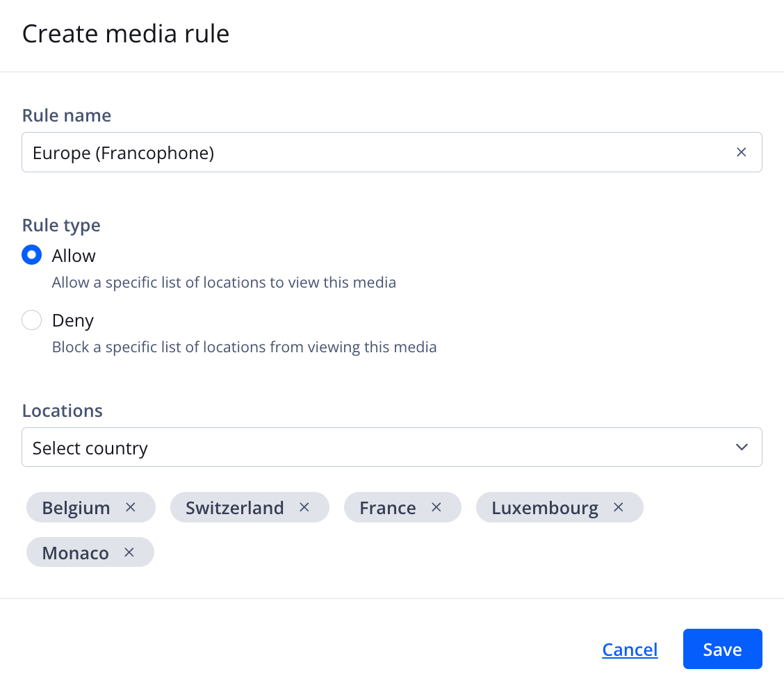Click the Belgium chip label
784x692 pixels.
click(x=76, y=508)
